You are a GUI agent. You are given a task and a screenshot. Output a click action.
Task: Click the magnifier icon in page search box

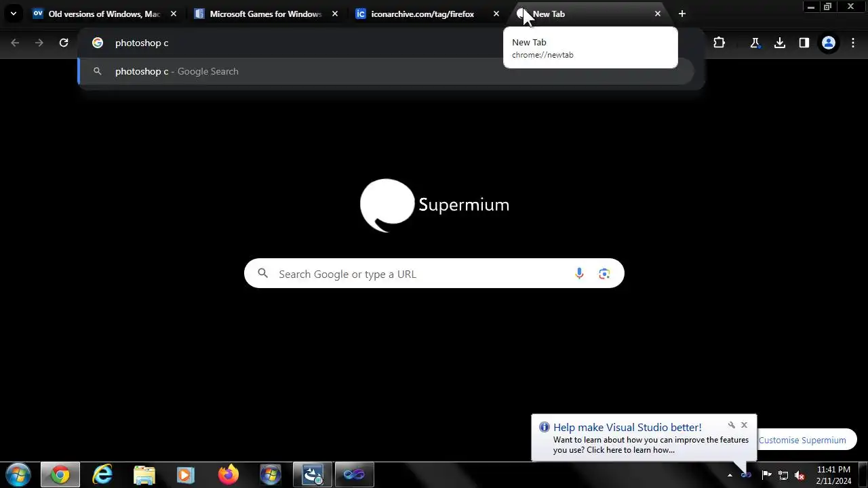263,274
